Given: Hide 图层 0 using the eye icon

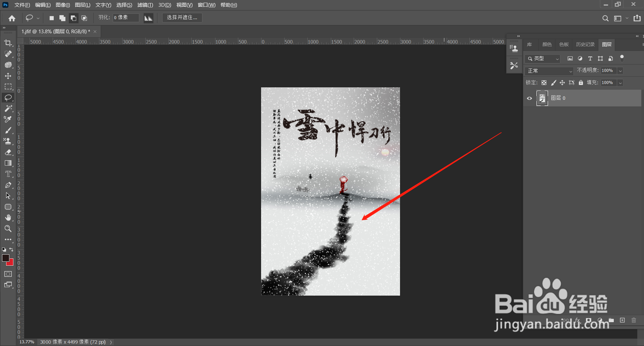Looking at the screenshot, I should click(x=529, y=98).
